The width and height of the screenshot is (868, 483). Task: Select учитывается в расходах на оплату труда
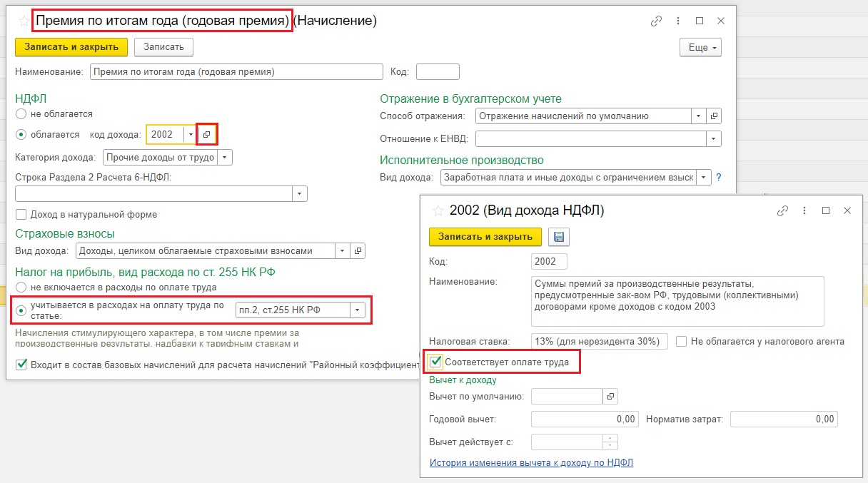(x=21, y=310)
